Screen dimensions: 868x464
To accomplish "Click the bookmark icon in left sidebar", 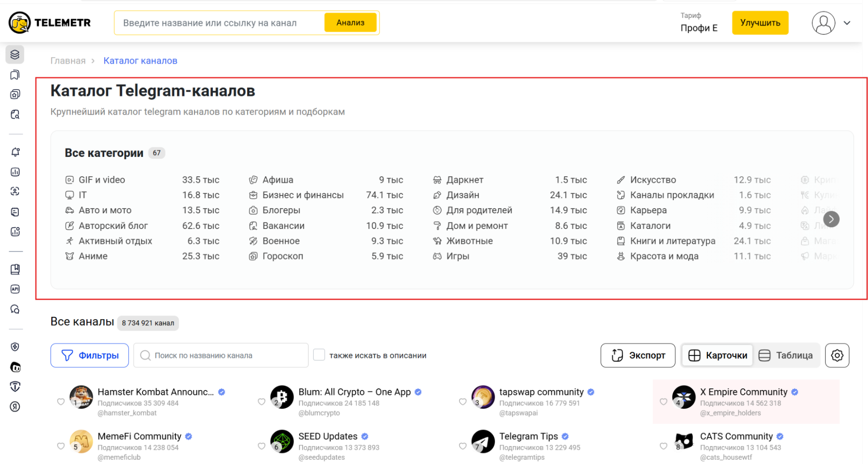I will (x=15, y=75).
